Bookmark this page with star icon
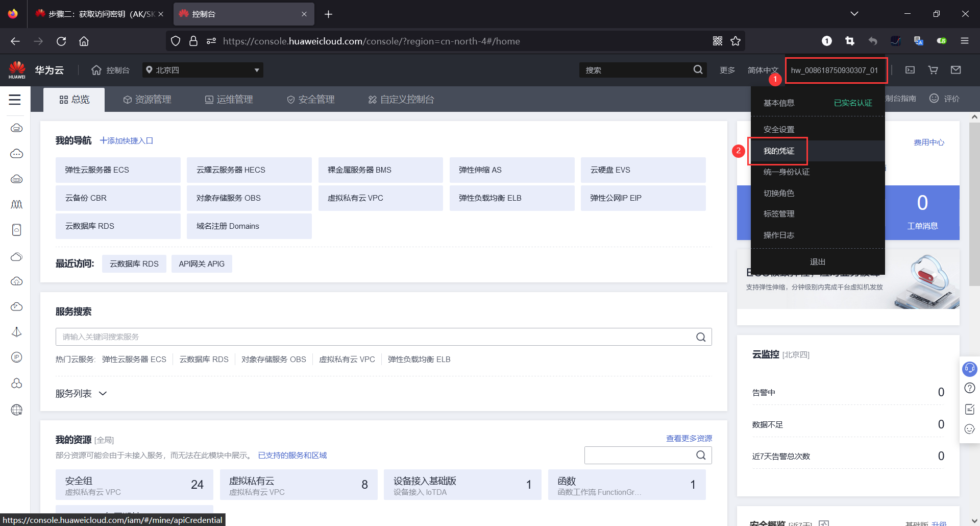This screenshot has height=526, width=980. [x=736, y=41]
